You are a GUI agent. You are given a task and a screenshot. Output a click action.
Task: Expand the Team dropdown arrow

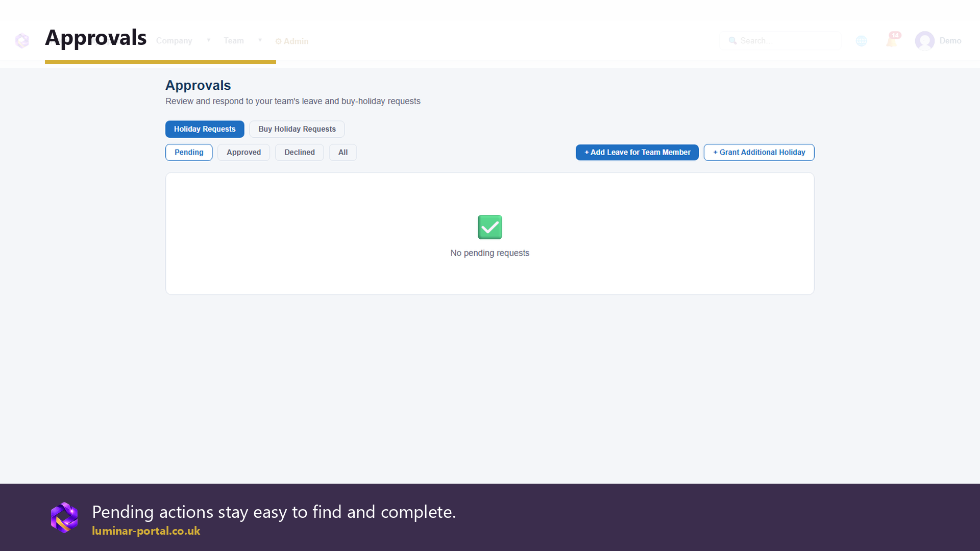point(260,40)
